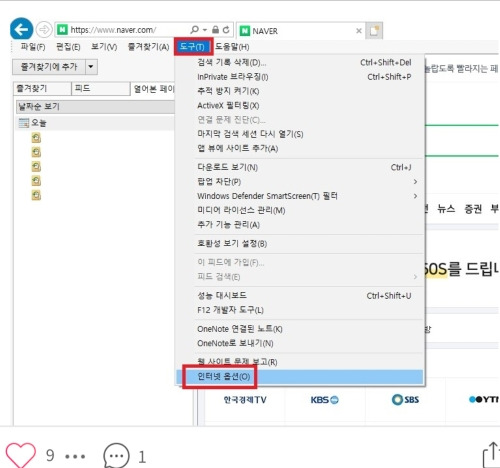Select 다운로드 보기(N) menu item
The image size is (500, 468).
[300, 167]
